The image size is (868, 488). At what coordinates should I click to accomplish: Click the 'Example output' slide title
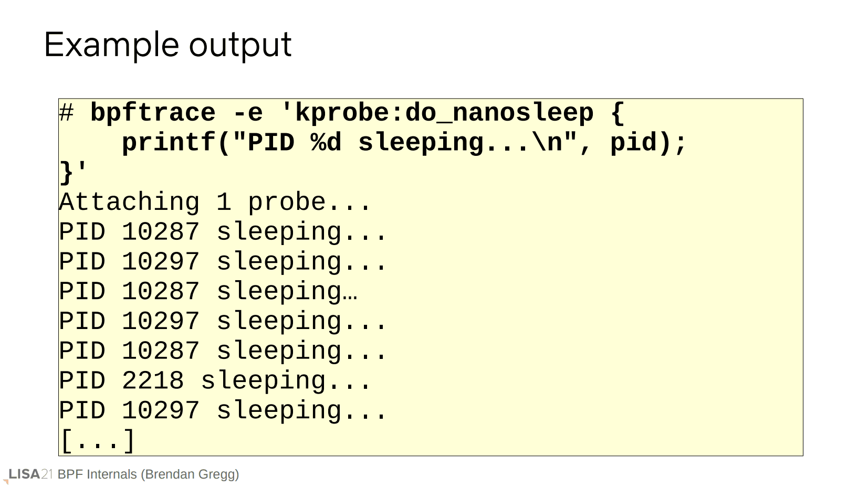point(168,45)
